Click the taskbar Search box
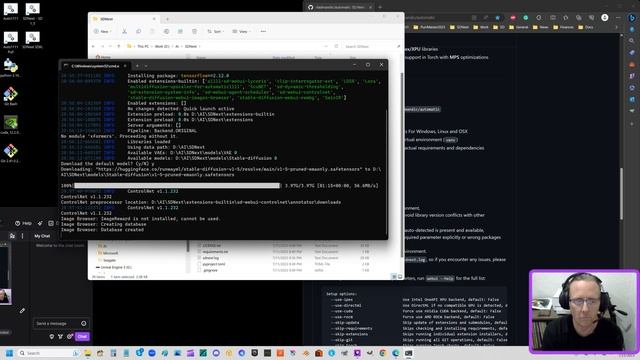 (48, 353)
